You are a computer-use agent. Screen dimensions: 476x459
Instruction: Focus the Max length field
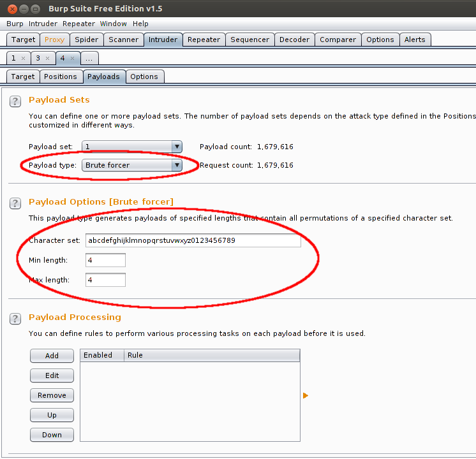coord(105,280)
